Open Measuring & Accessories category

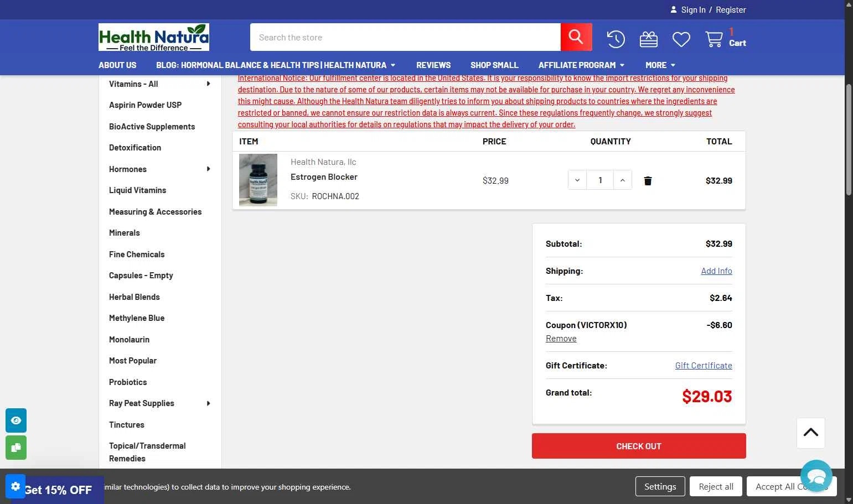tap(155, 212)
